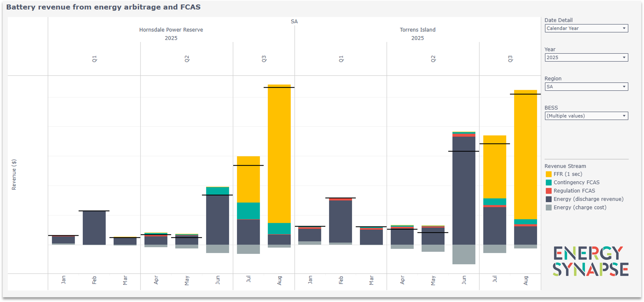Click the Contingency FCAS teal legend swatch
644x302 pixels.
click(549, 183)
